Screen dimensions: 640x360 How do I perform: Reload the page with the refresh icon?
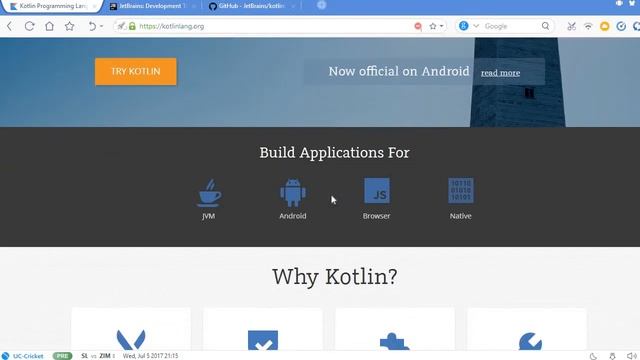click(29, 26)
